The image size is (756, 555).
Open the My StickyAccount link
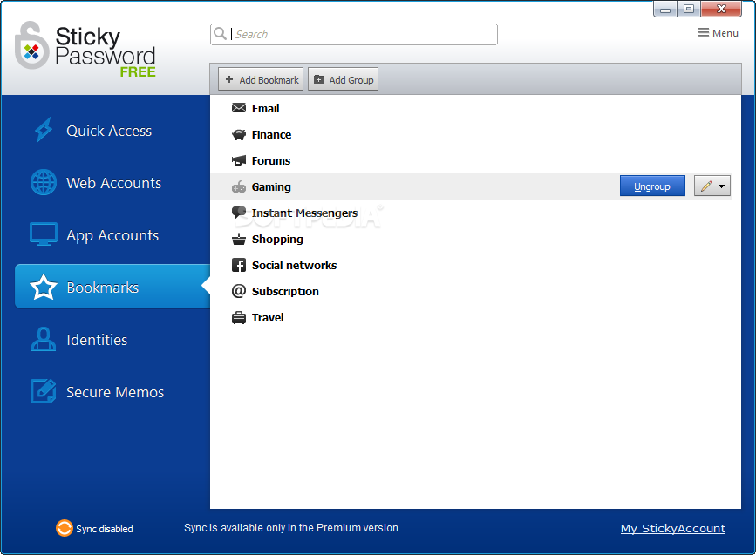(673, 529)
